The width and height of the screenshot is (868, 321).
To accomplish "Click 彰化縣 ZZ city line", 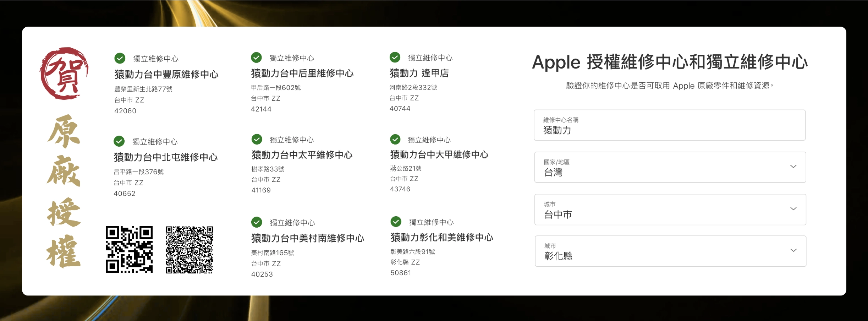I will point(405,262).
